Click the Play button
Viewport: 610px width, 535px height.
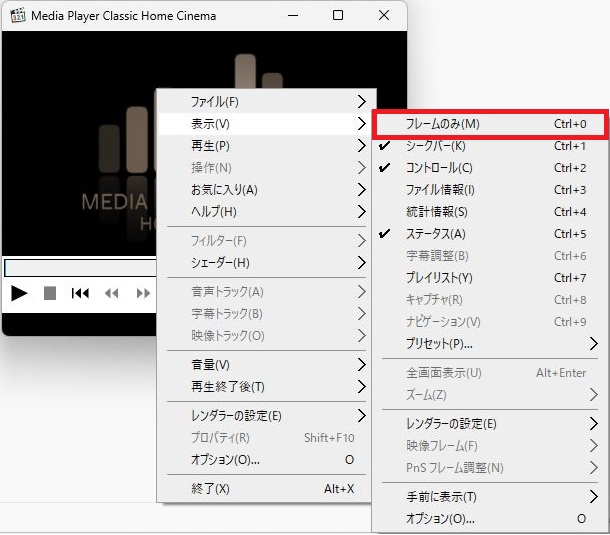click(x=19, y=293)
